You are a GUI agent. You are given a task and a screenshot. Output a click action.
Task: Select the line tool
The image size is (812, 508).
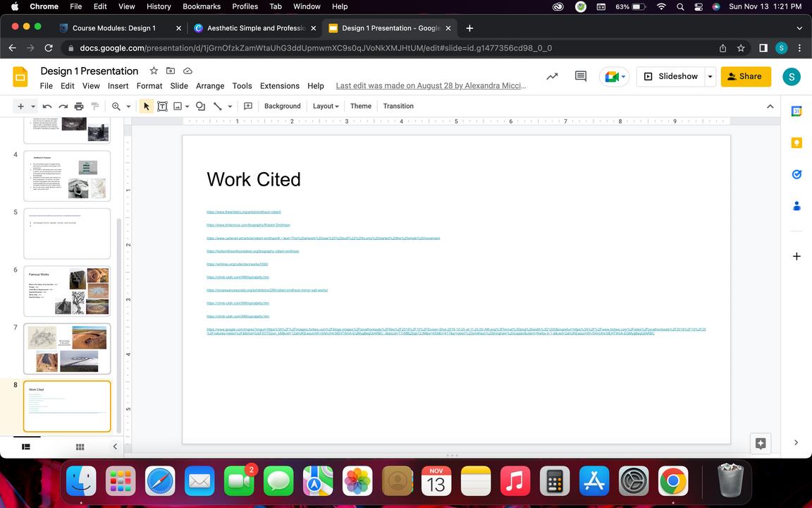218,107
